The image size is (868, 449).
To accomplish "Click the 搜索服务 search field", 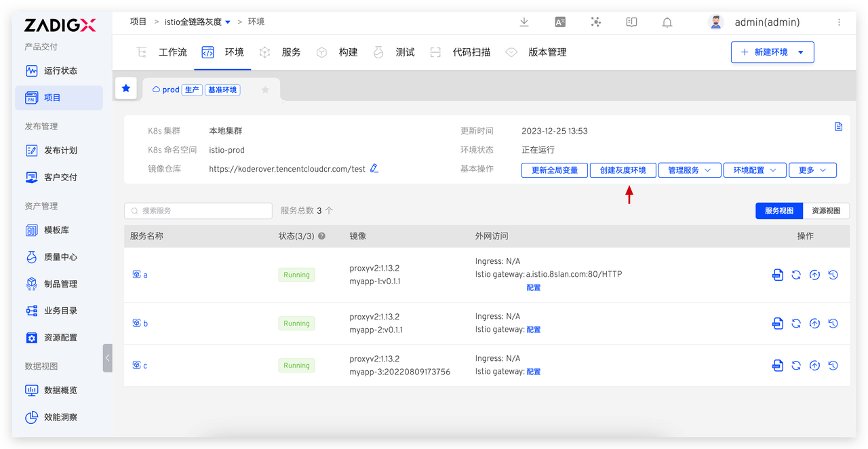I will click(x=198, y=211).
